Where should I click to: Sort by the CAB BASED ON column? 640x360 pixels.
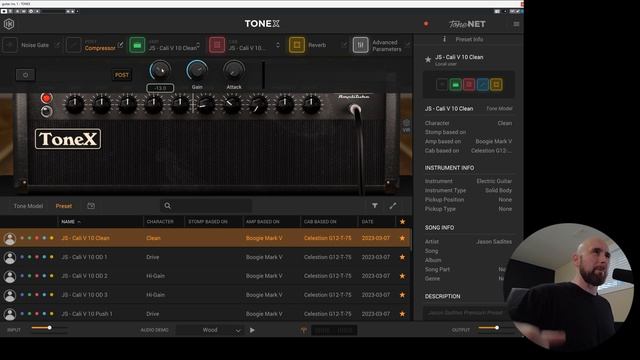(x=320, y=222)
